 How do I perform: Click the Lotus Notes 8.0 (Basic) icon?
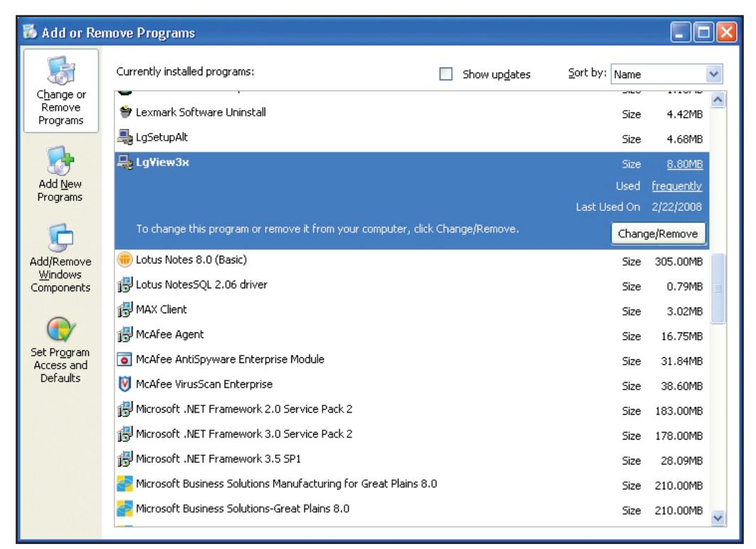point(125,260)
